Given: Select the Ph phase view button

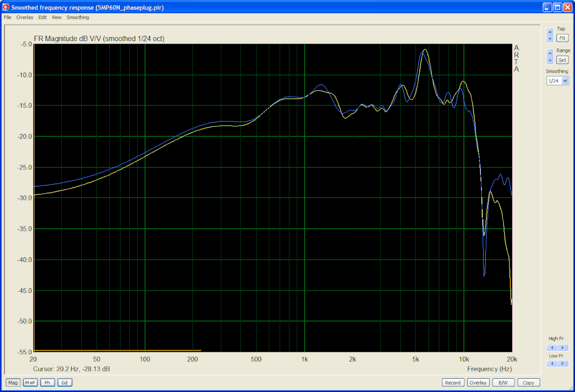Looking at the screenshot, I should [x=48, y=383].
